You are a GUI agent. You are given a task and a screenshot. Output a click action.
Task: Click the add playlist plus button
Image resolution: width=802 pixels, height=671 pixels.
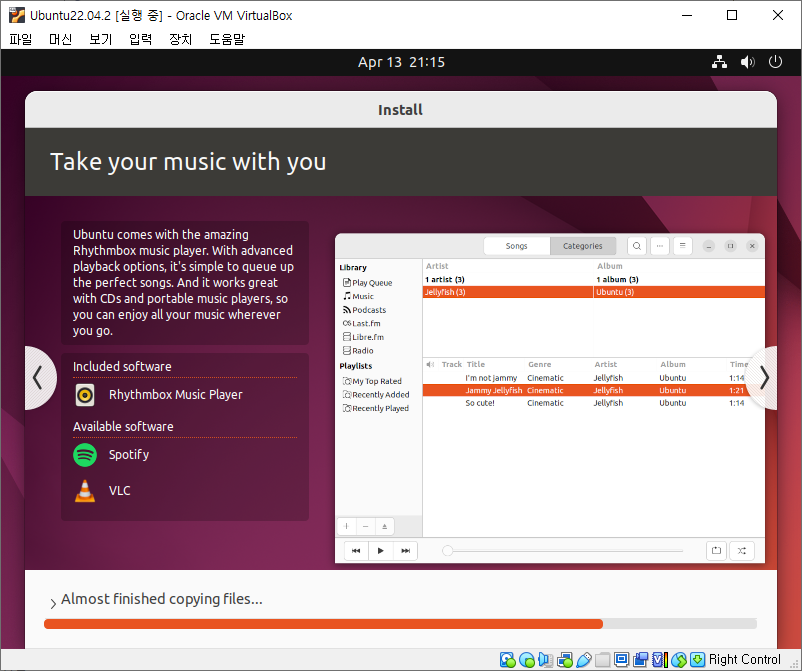pyautogui.click(x=346, y=526)
